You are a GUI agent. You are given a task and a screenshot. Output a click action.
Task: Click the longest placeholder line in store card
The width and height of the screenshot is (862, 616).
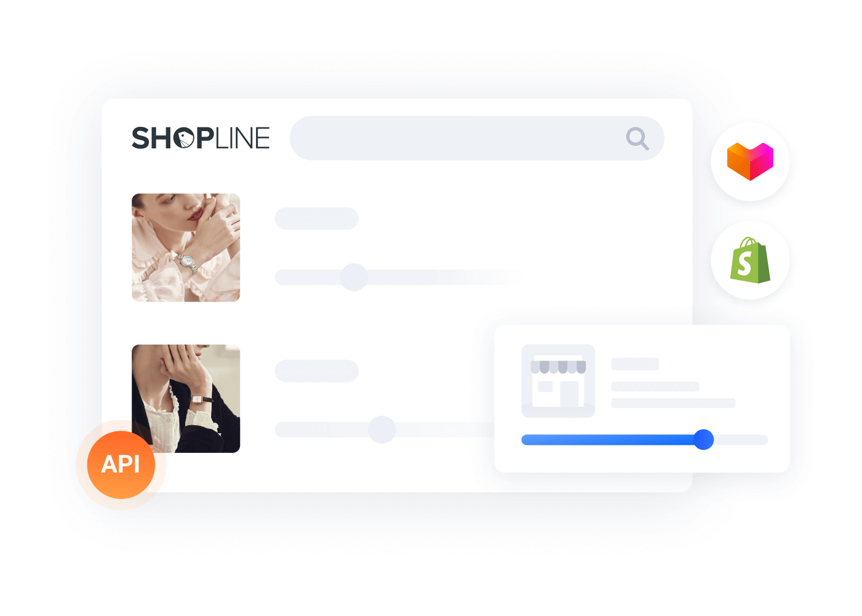point(673,403)
